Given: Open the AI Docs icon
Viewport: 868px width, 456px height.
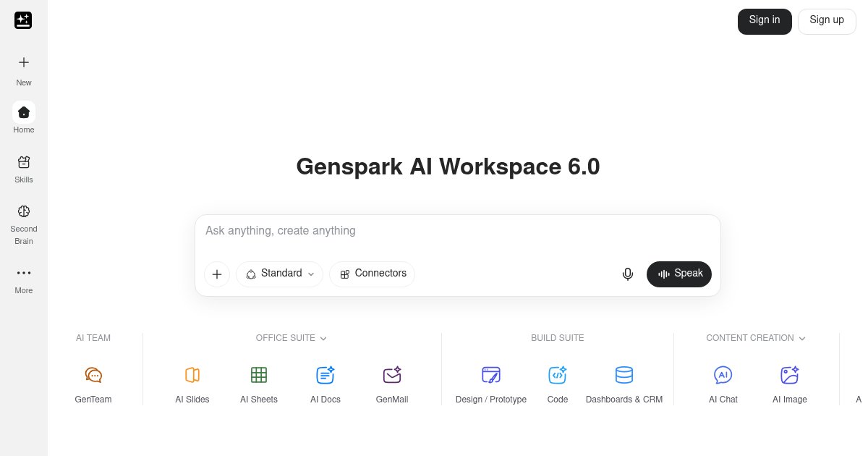Looking at the screenshot, I should coord(325,375).
